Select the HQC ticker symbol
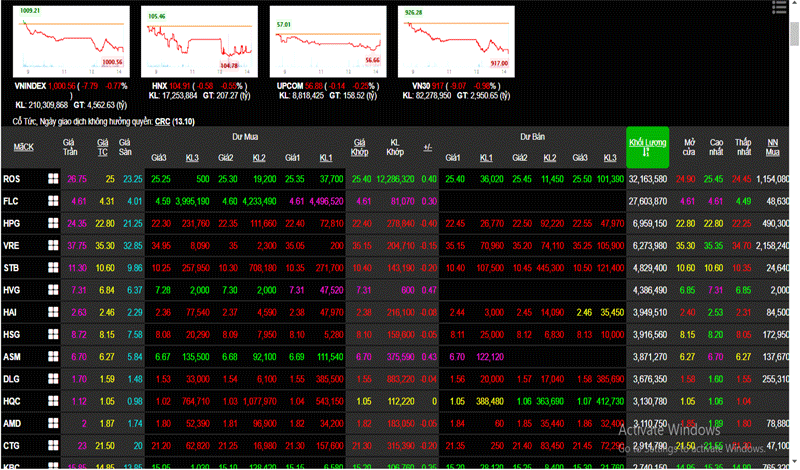This screenshot has width=800, height=470. pos(12,401)
